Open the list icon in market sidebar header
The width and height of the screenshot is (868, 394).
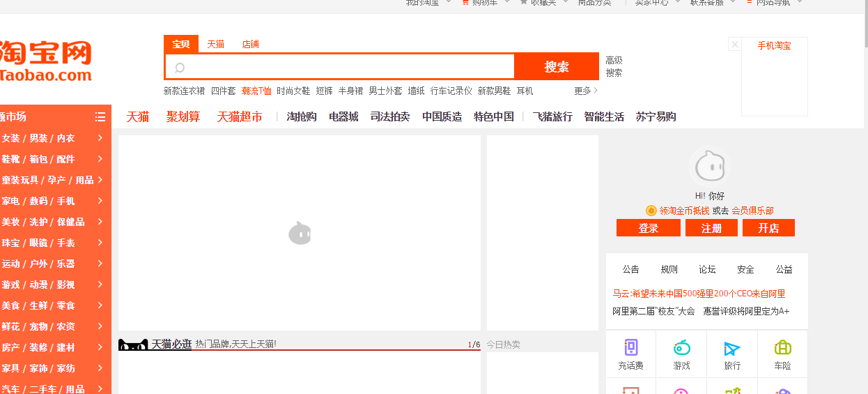[100, 117]
